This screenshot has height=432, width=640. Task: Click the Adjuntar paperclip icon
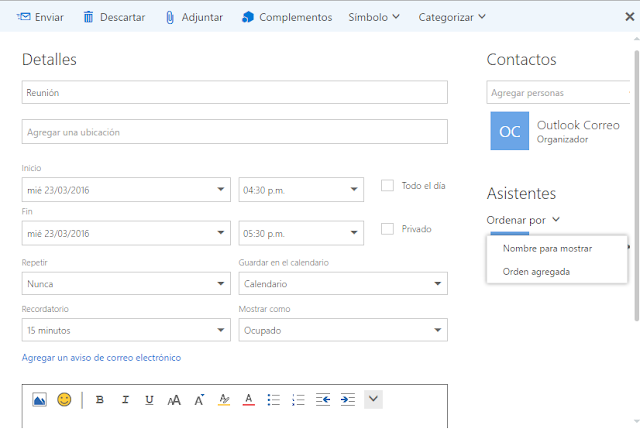170,18
